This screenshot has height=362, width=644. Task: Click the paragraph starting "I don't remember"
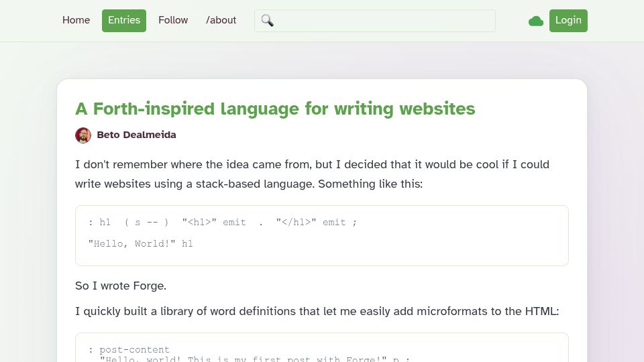click(312, 174)
